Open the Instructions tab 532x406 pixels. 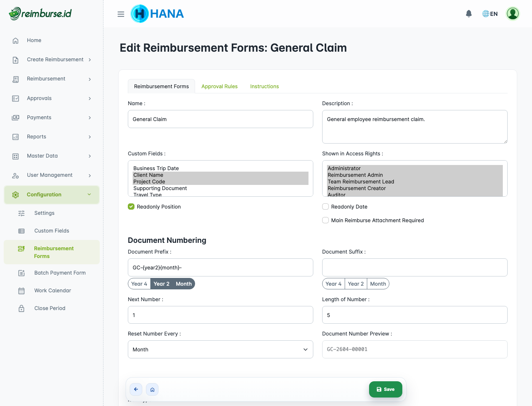[x=265, y=86]
